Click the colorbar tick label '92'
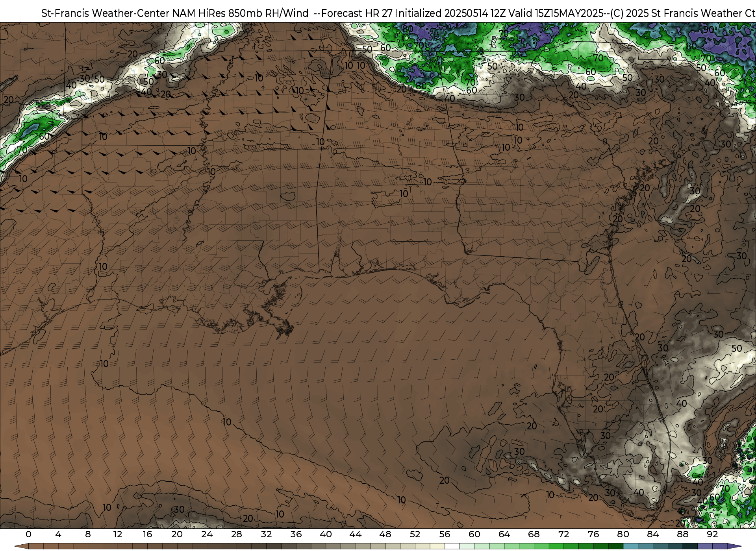 click(712, 534)
